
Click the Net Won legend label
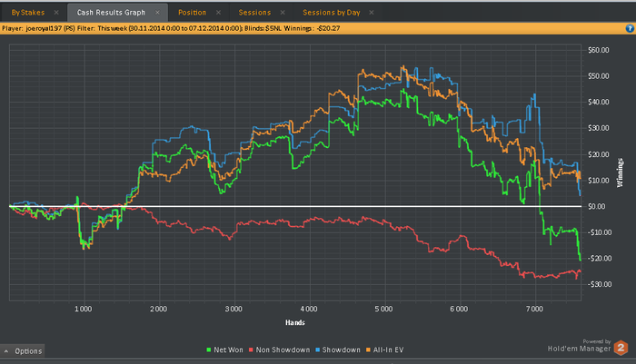[x=228, y=349]
